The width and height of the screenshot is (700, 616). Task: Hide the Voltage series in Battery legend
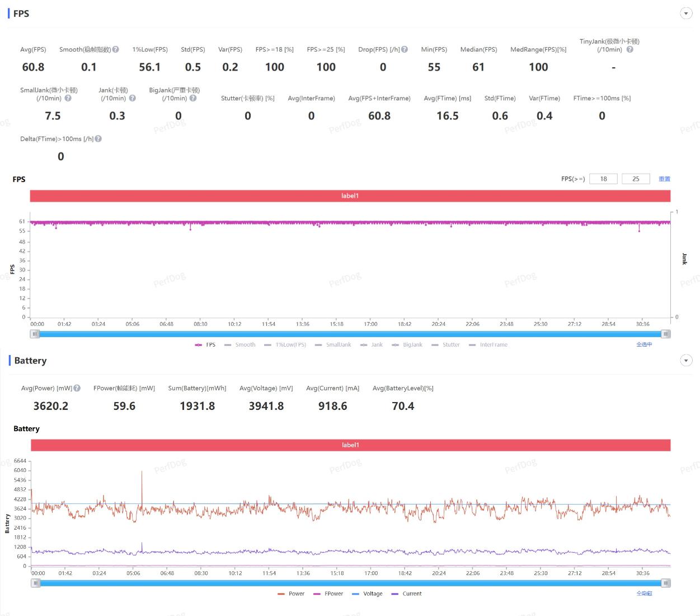(368, 594)
